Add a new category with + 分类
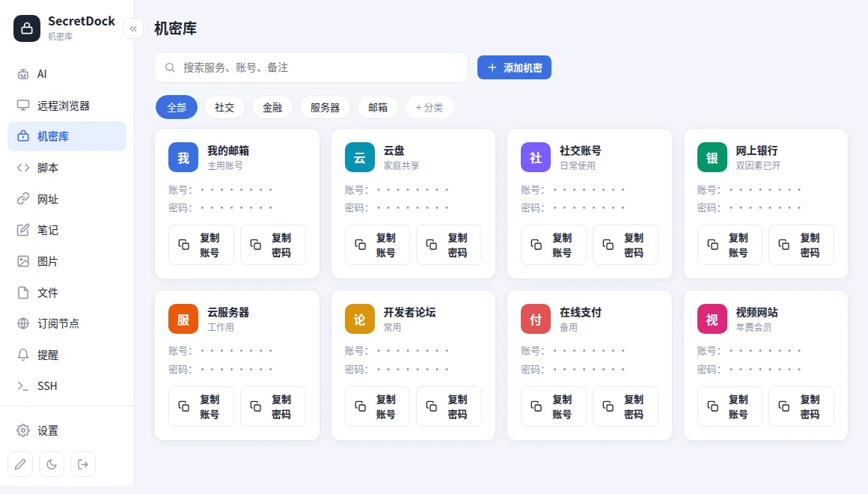 coord(429,108)
